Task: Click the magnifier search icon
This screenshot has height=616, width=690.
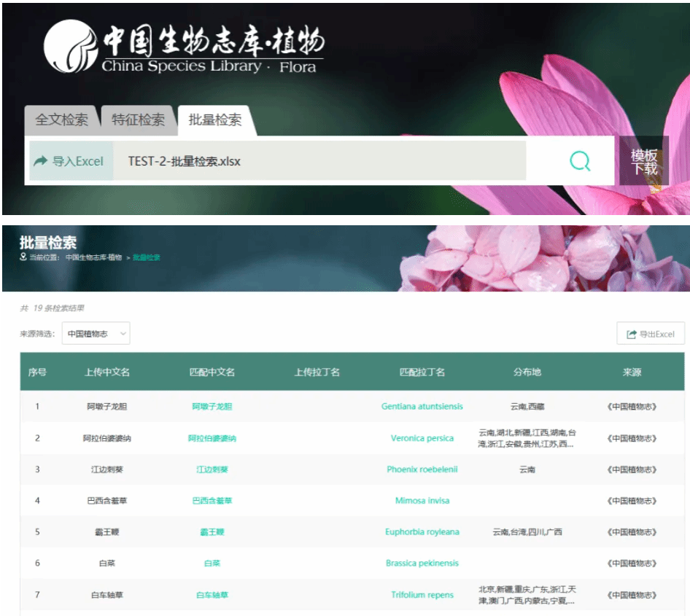Action: pyautogui.click(x=580, y=161)
